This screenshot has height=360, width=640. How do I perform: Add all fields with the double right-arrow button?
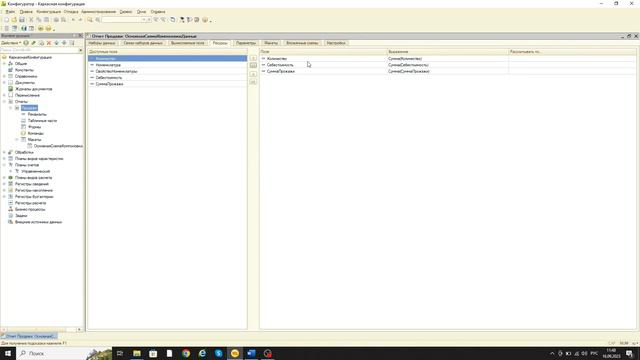253,65
